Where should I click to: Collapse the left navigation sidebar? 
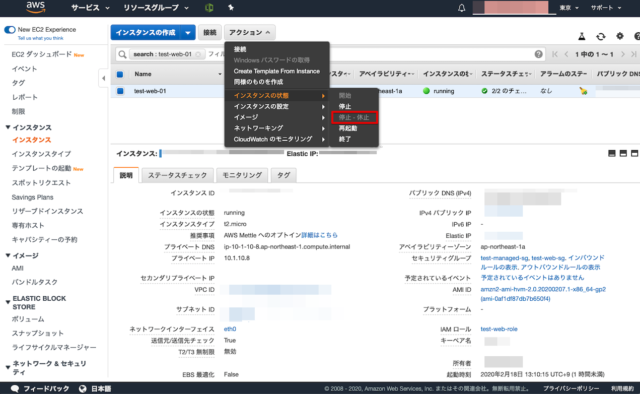(103, 78)
